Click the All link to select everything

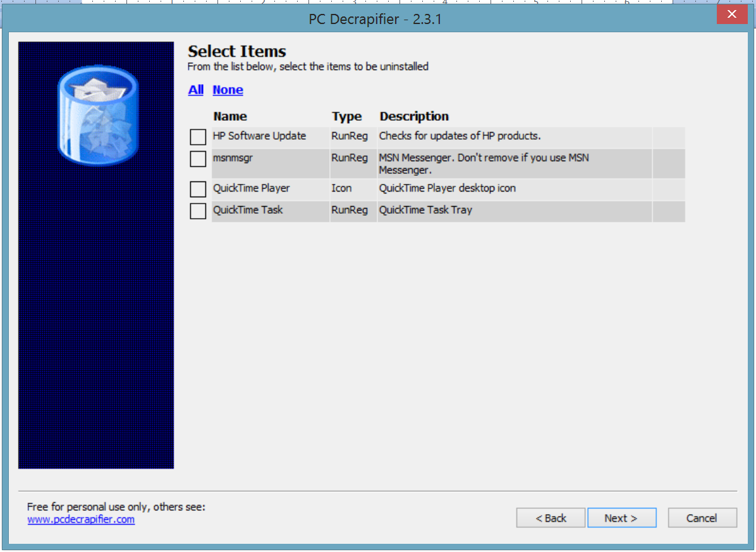click(x=196, y=90)
